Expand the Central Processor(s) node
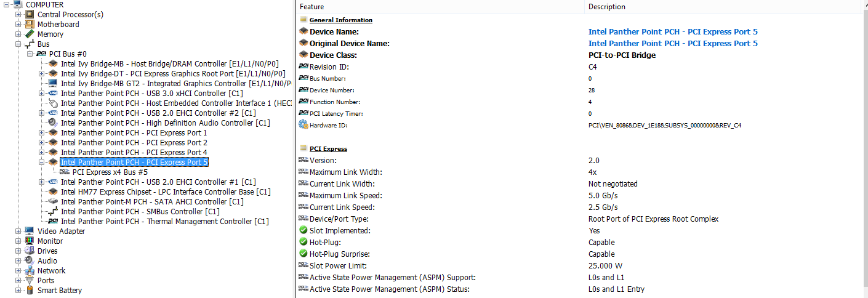This screenshot has height=298, width=868. click(18, 14)
